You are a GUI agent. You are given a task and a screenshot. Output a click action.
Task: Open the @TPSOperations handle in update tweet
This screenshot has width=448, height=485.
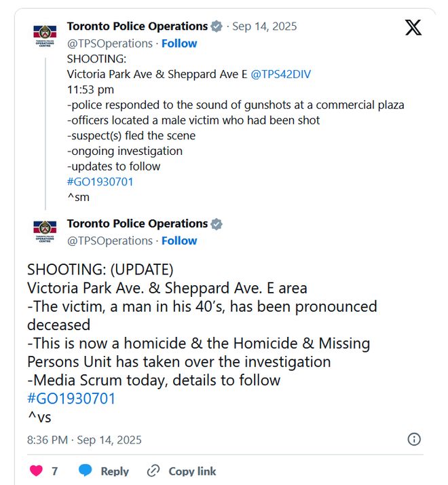click(109, 240)
